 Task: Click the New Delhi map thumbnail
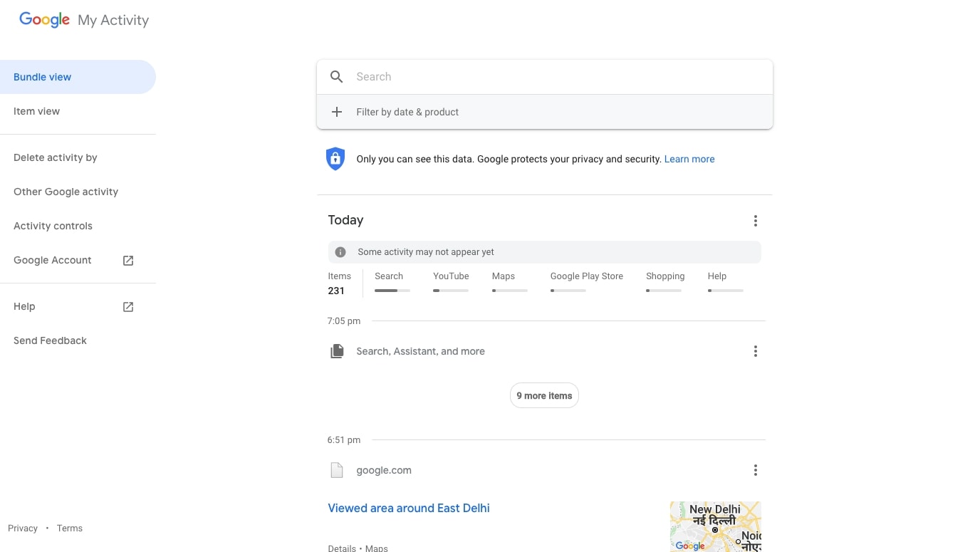click(715, 526)
